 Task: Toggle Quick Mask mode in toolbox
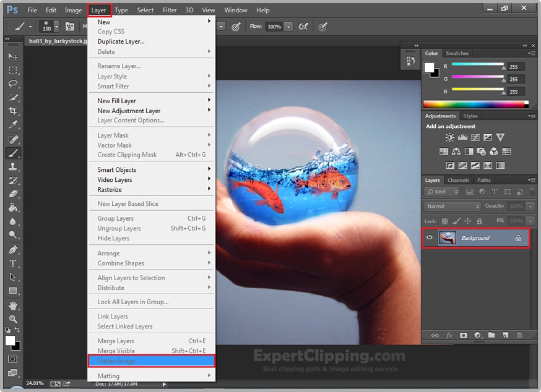[12, 359]
